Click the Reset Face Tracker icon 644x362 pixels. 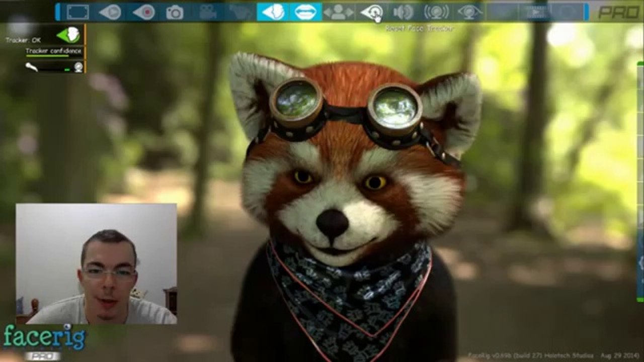372,12
